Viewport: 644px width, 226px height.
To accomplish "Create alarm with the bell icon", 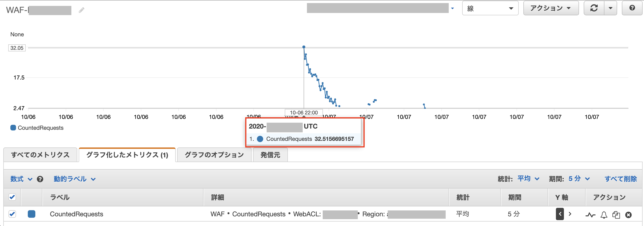I will (x=604, y=215).
